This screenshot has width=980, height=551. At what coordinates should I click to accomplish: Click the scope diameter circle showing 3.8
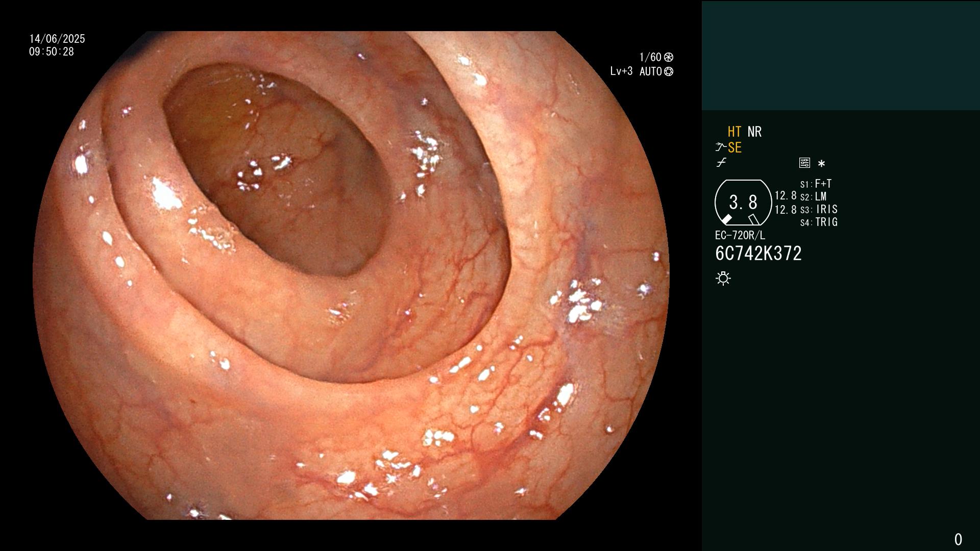click(x=743, y=203)
